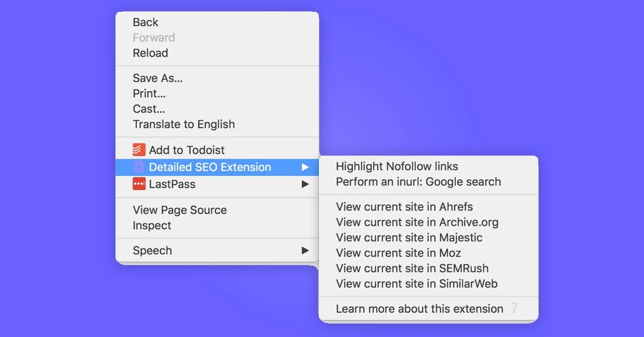
Task: Select Translate to English
Action: (184, 124)
